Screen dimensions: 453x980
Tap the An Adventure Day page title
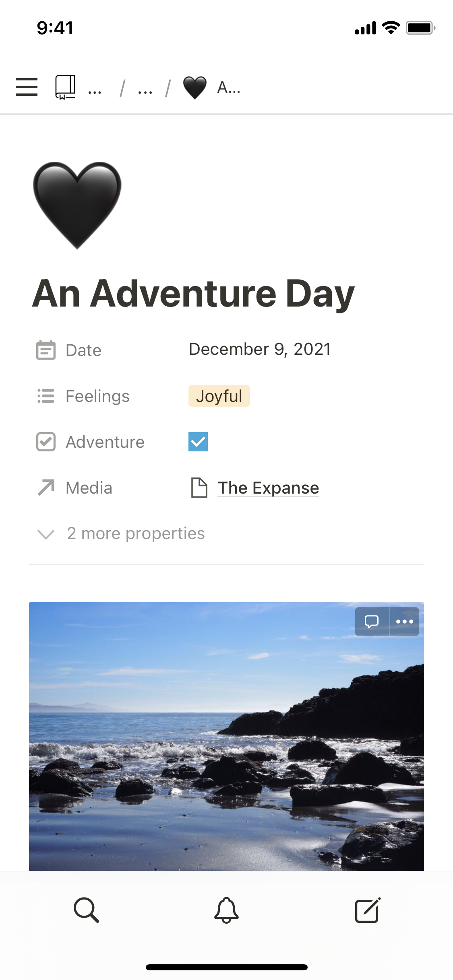point(193,294)
